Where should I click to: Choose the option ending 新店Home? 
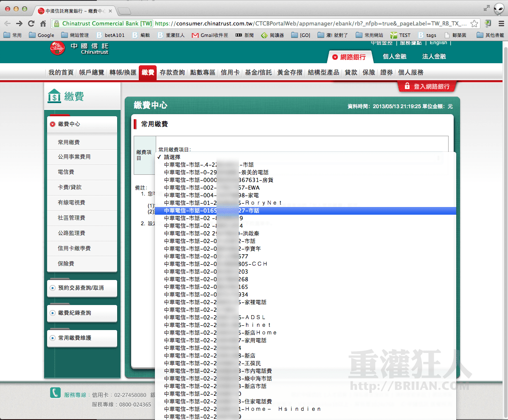tap(306, 333)
